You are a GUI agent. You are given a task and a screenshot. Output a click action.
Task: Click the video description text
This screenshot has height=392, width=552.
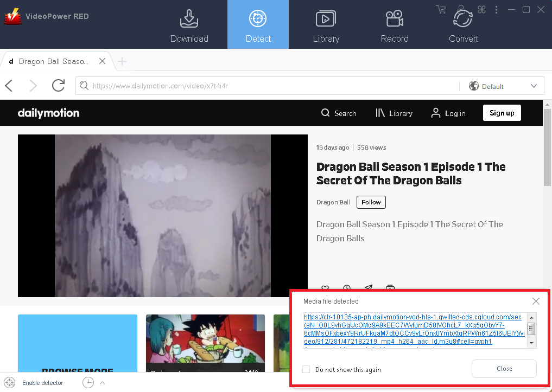410,232
